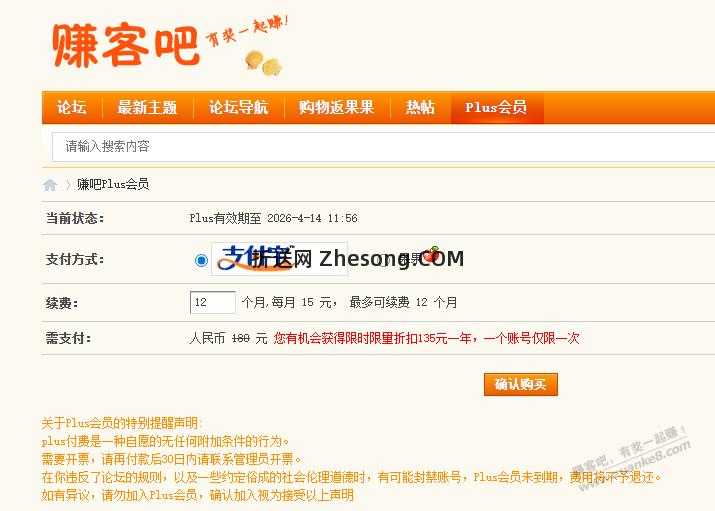Click the 果果 payment option label
Screen dimensions: 715x511
point(409,259)
